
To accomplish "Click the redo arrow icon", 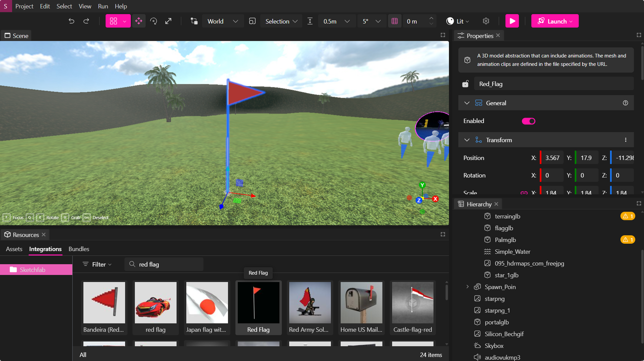I will [86, 21].
